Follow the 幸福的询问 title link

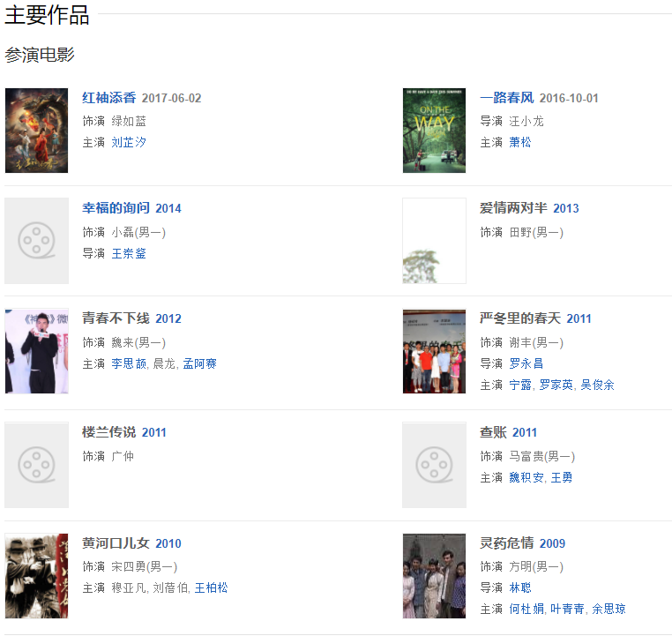[x=116, y=208]
